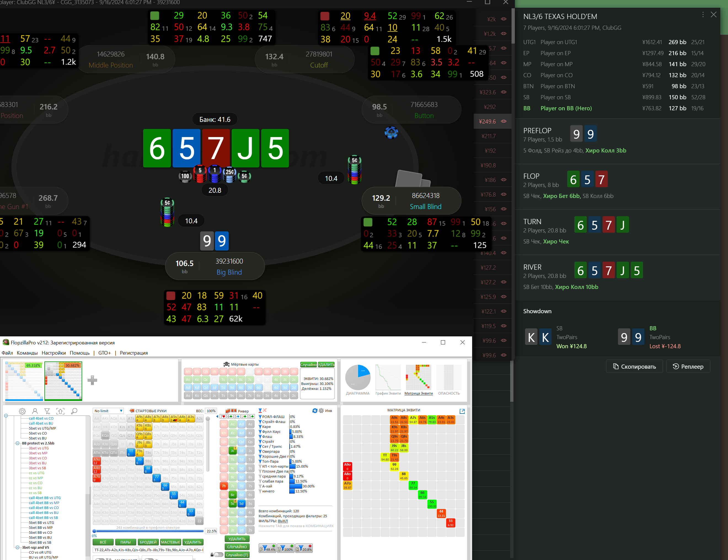Switch to ОПАСНОСТЬ view
This screenshot has height=560, width=728.
coord(449,380)
